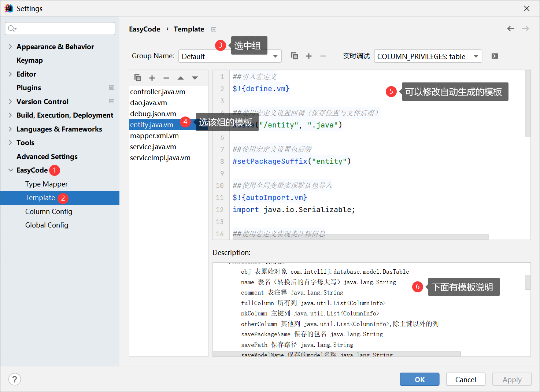Remove template using the list toolbar minus icon
Viewport: 540px width, 392px height.
[x=166, y=78]
